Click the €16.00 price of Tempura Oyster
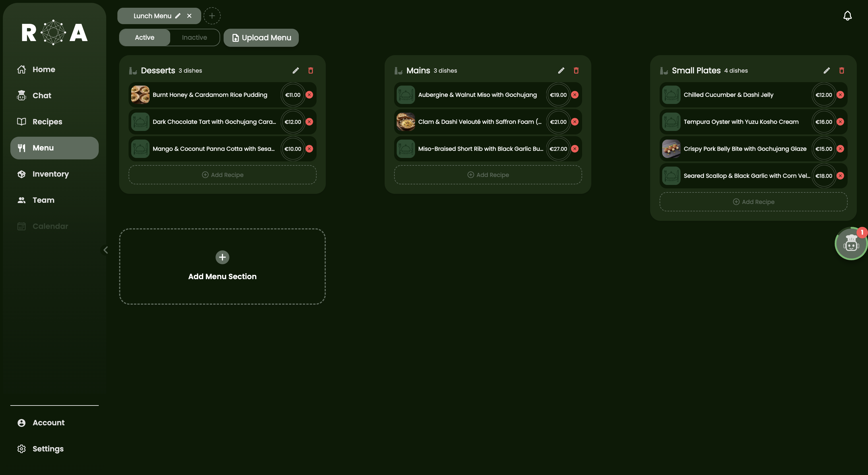The width and height of the screenshot is (868, 475). pyautogui.click(x=824, y=122)
